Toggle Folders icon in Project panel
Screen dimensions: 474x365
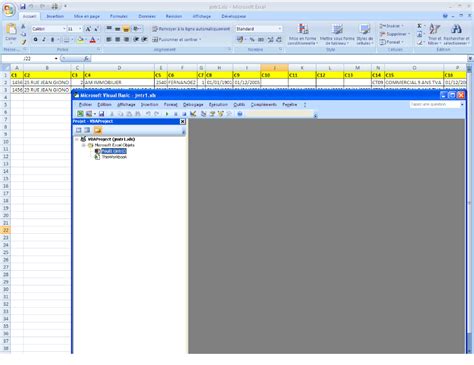pos(97,130)
